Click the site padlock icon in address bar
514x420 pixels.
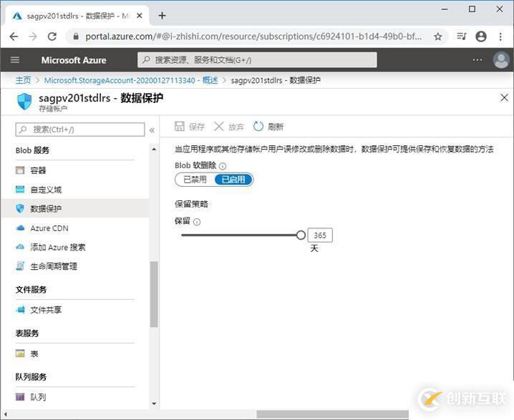(76, 36)
